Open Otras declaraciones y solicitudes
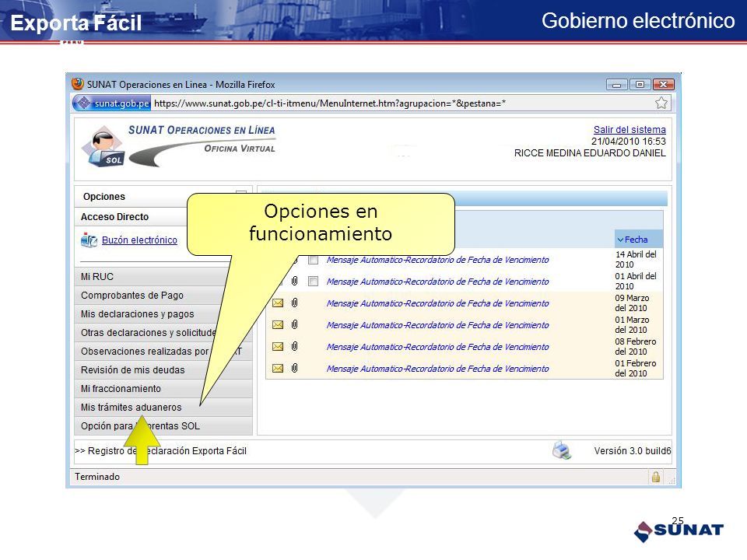Screen dimensions: 747x560 [x=163, y=332]
